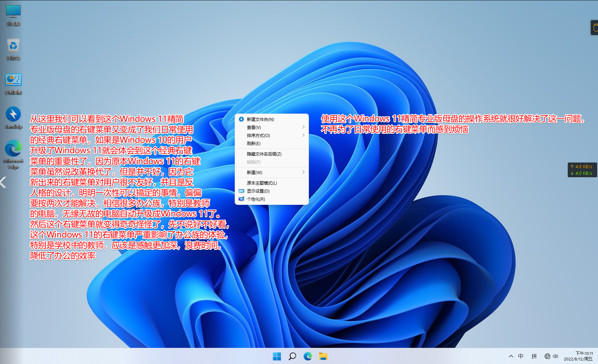Screen dimensions: 598x364
Task: Open the 回收站 recycle bin icon
Action: (x=13, y=49)
